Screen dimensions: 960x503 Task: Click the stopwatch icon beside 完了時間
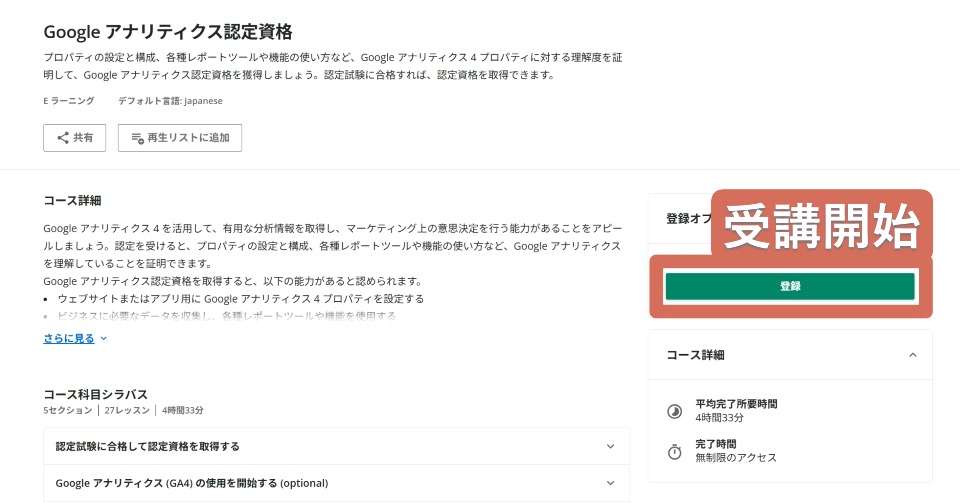[x=674, y=450]
